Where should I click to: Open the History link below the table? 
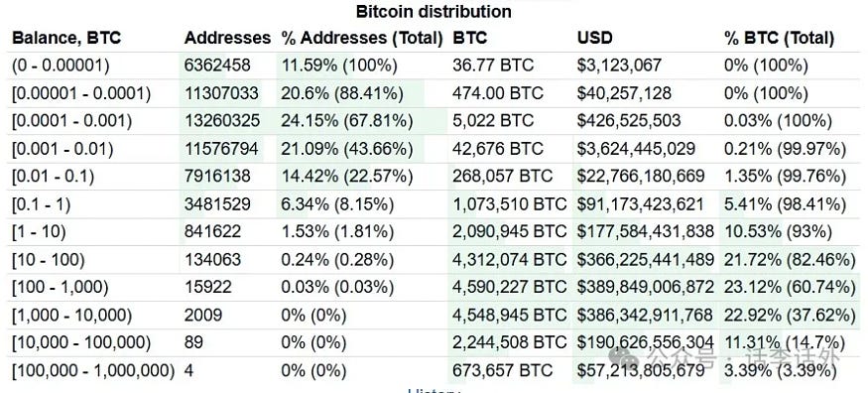click(434, 390)
